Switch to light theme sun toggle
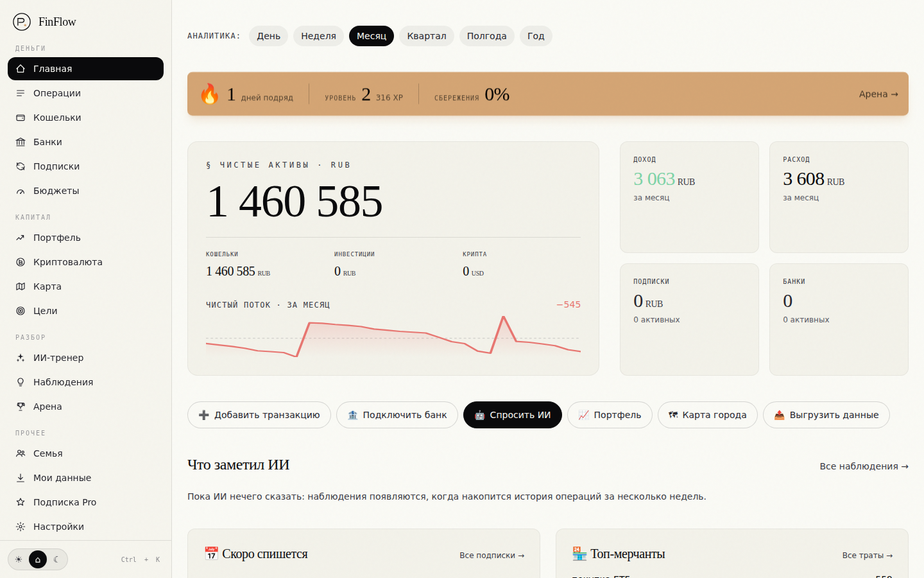Image resolution: width=924 pixels, height=578 pixels. coord(19,559)
